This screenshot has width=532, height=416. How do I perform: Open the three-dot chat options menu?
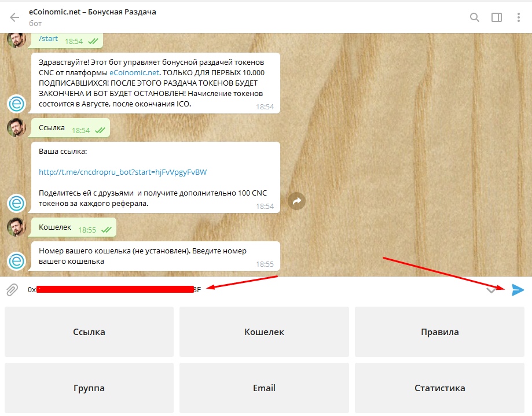[x=519, y=17]
